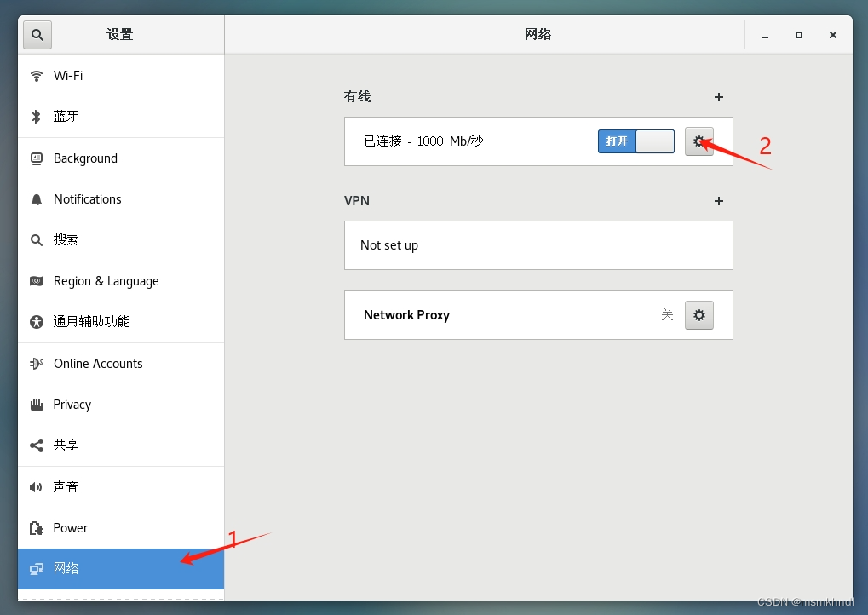Minimize the settings window
The width and height of the screenshot is (868, 615).
764,35
